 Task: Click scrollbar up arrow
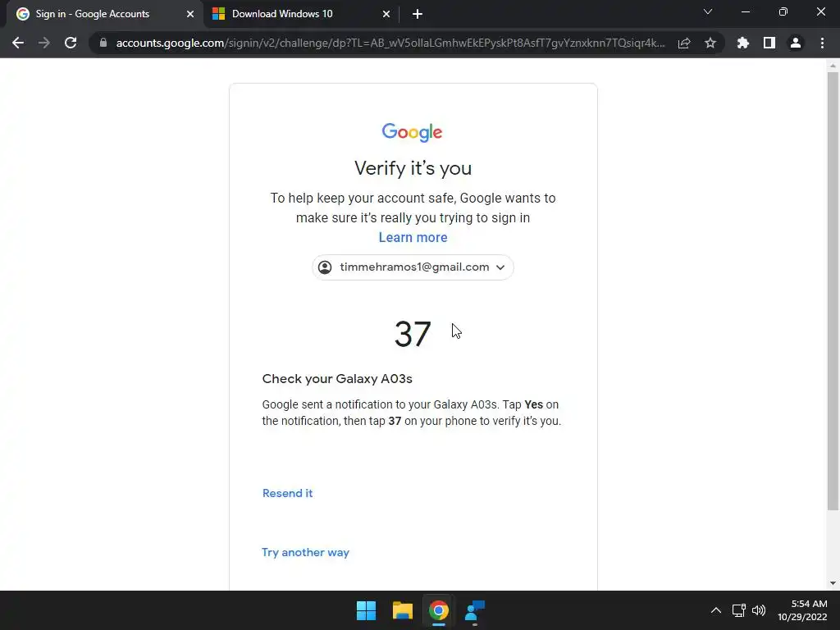tap(833, 66)
